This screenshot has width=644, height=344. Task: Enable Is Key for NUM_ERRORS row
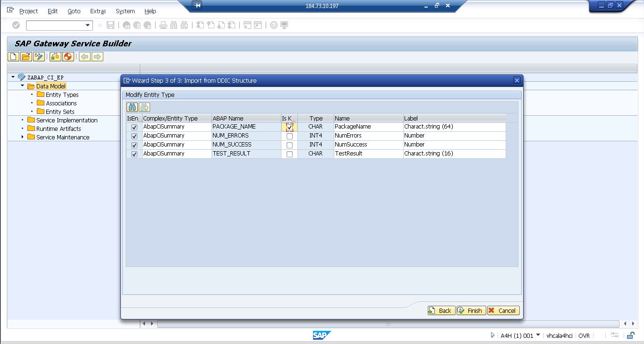[289, 136]
